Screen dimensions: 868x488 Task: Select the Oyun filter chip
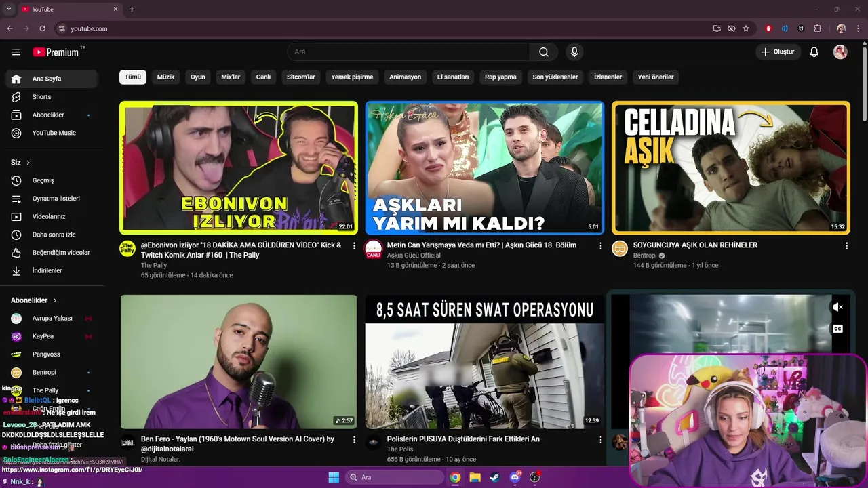[198, 77]
